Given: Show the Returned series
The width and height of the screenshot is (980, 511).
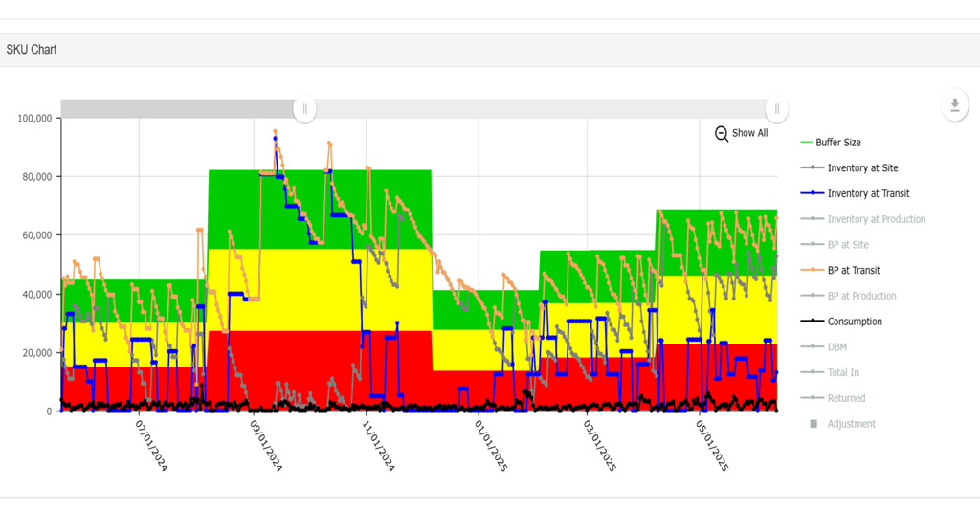Looking at the screenshot, I should click(x=846, y=398).
